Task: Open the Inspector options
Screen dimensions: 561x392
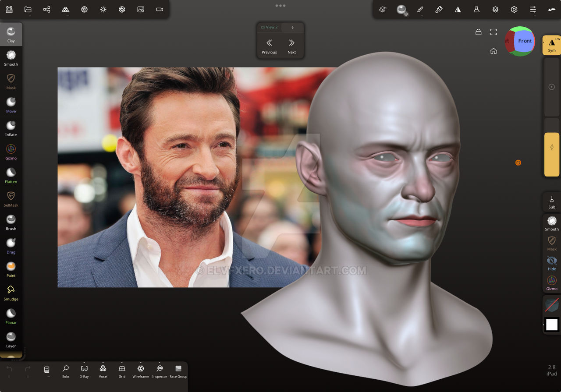Action: (160, 371)
